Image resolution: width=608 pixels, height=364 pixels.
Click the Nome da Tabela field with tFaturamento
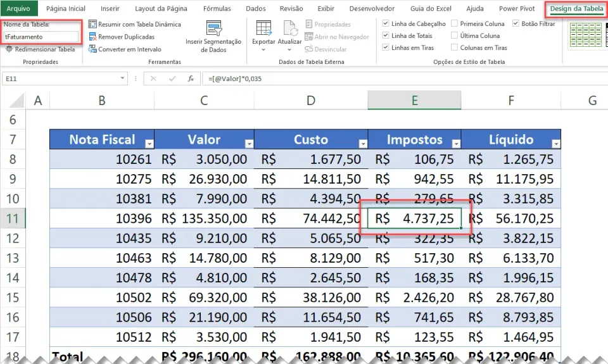tap(41, 37)
